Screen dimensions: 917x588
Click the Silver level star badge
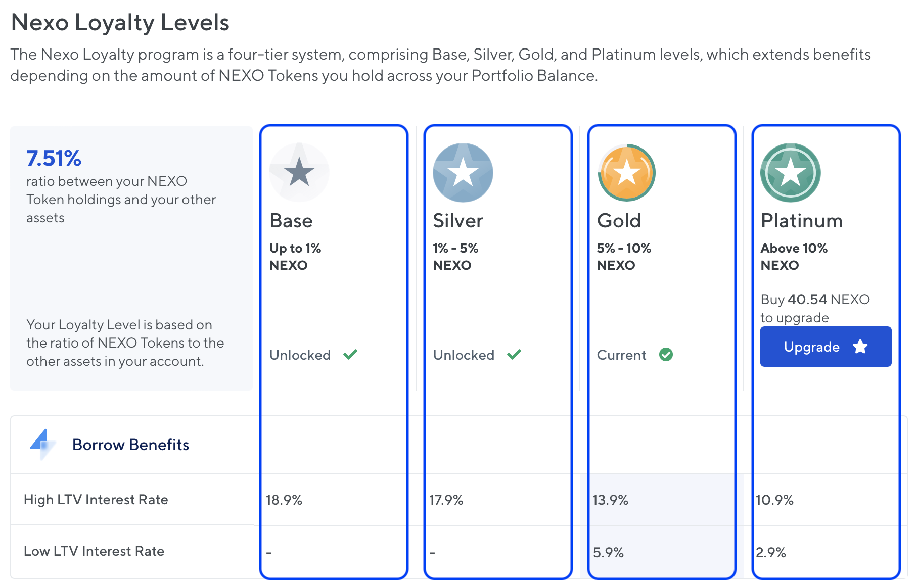click(463, 172)
